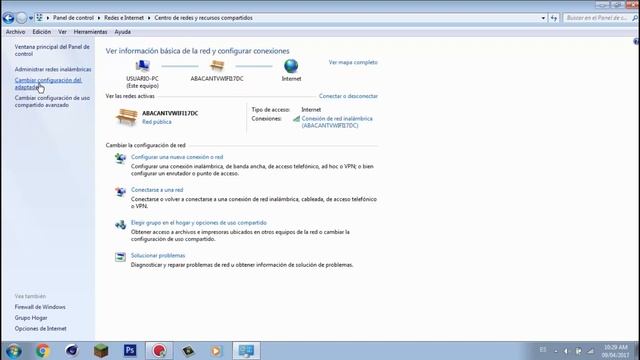Open the Windows Start menu

(x=13, y=351)
